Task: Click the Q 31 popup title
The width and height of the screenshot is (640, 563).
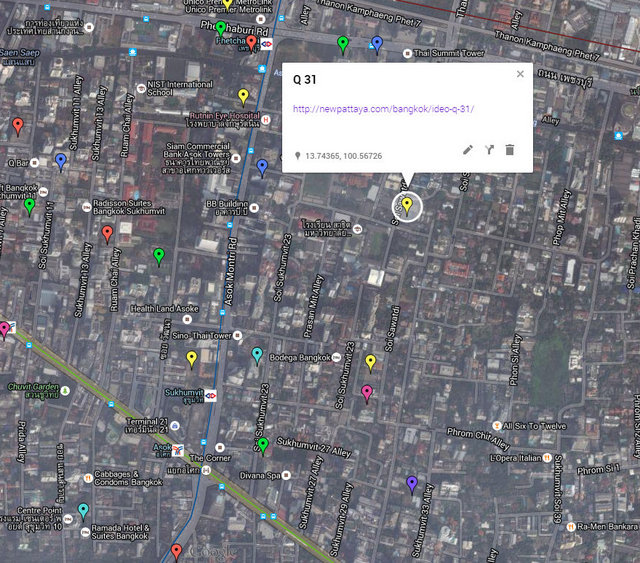Action: tap(304, 80)
